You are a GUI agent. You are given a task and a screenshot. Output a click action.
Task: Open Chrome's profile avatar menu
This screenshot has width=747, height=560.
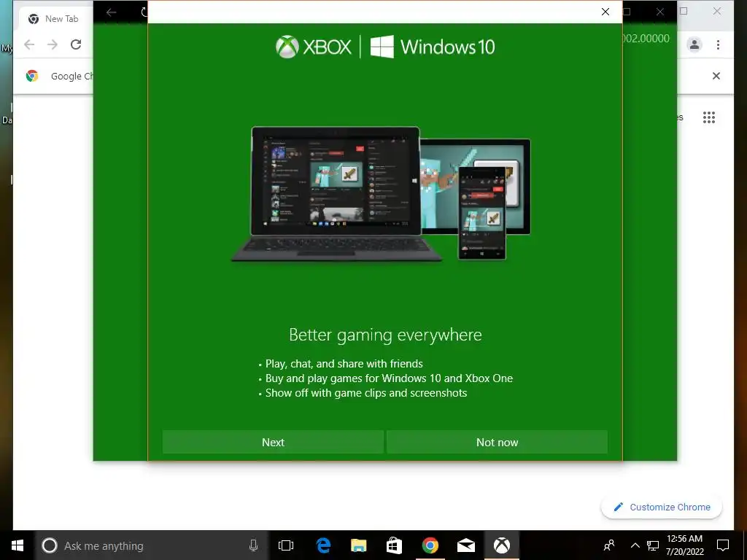694,44
